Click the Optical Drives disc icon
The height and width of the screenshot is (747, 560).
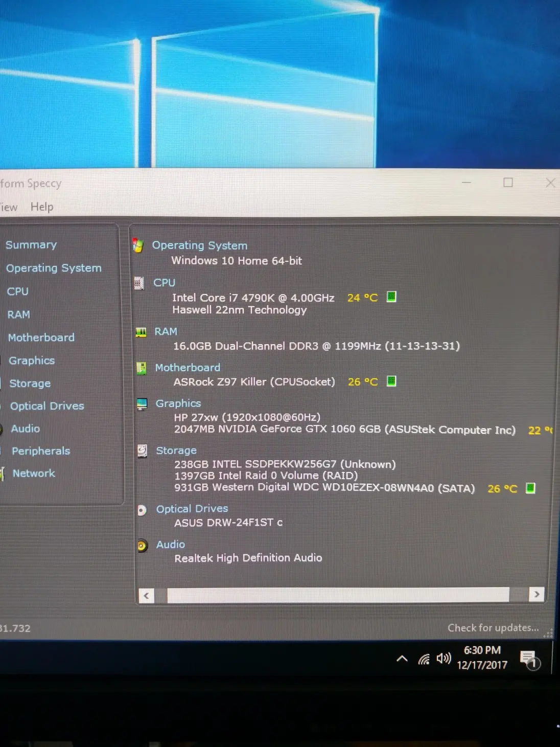(x=142, y=510)
